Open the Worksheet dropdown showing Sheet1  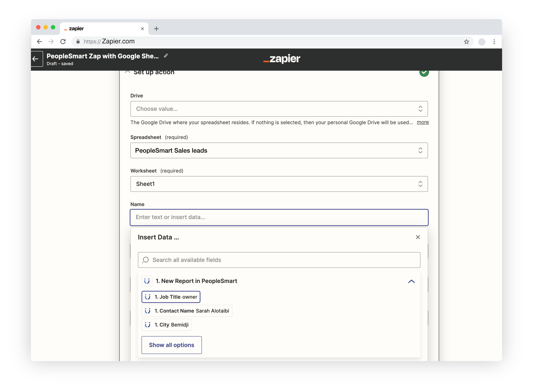(x=279, y=184)
